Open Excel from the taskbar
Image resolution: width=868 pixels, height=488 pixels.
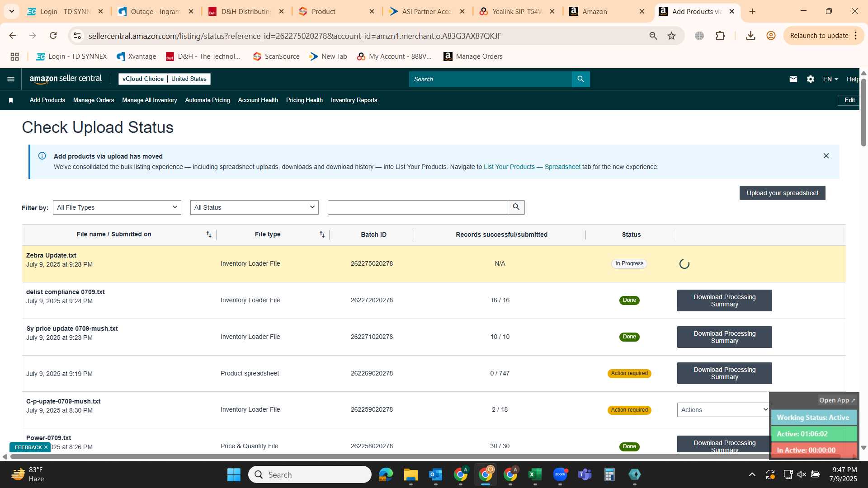[x=535, y=474]
